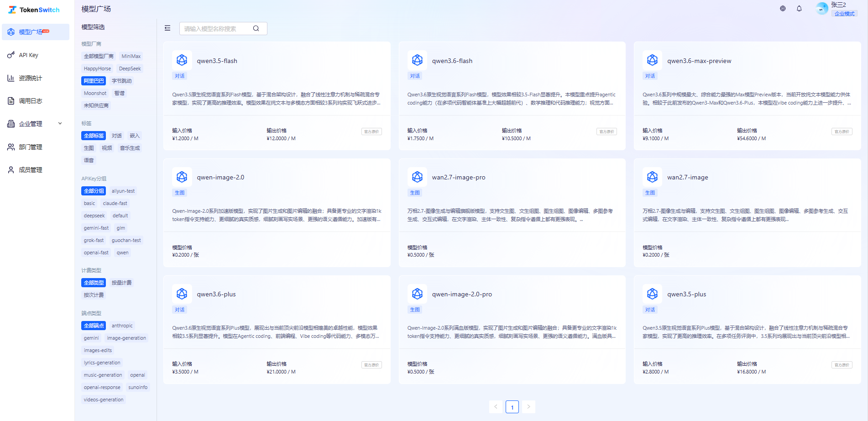
Task: Click the API Key key icon in sidebar
Action: point(11,55)
